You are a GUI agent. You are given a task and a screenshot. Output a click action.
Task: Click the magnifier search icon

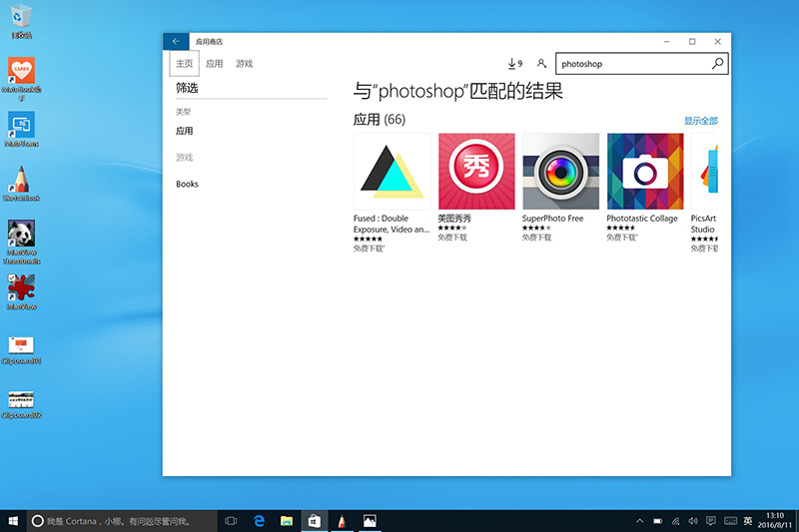717,64
